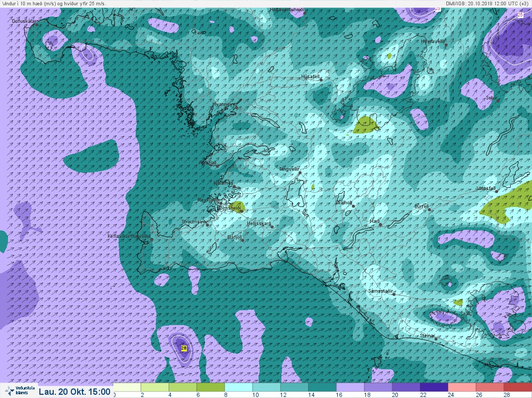Click the Gufuskálar station label
Screen dimensions: 532x398
[x=24, y=21]
